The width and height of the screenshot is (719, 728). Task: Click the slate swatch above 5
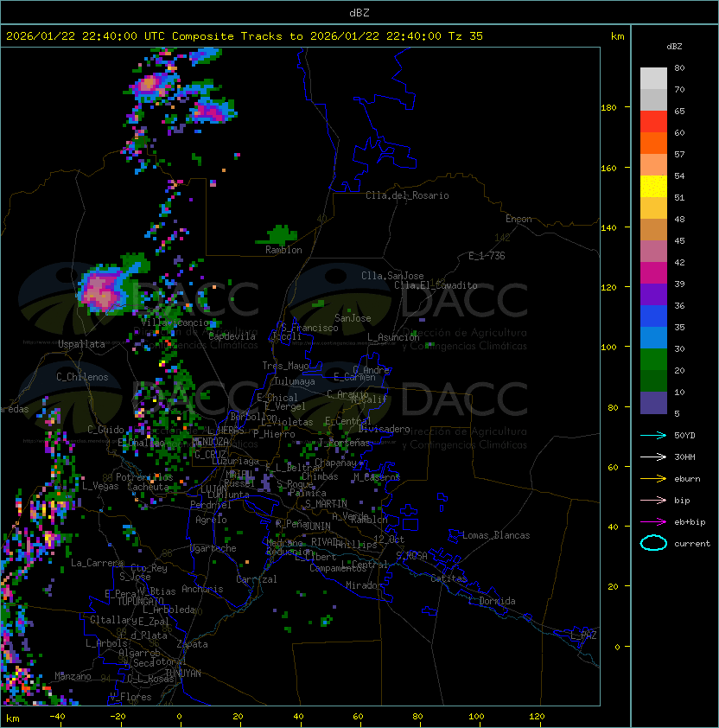[653, 403]
